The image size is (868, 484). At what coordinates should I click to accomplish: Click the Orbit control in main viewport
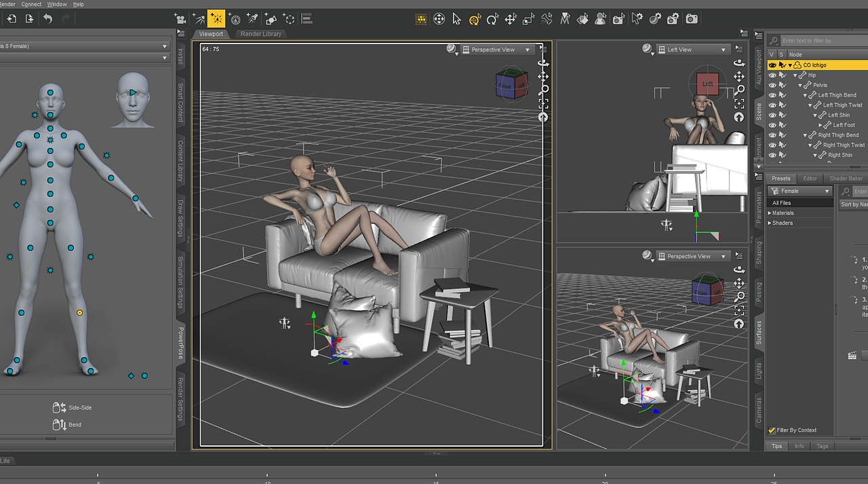(x=543, y=62)
